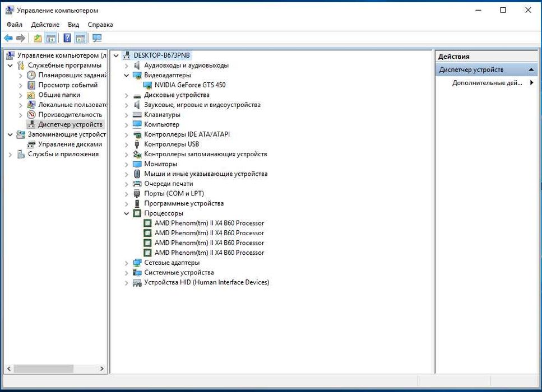The height and width of the screenshot is (392, 542).
Task: Expand Системные устройства category
Action: (x=127, y=273)
